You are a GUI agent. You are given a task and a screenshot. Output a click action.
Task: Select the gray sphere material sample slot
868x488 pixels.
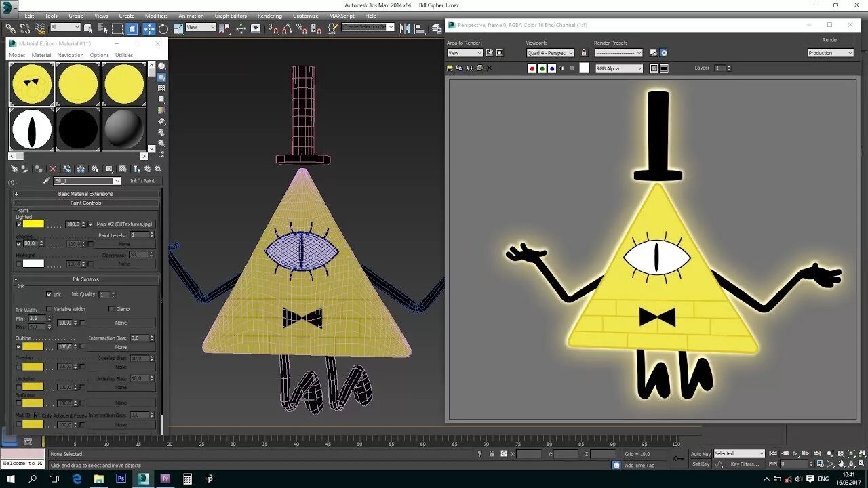pos(124,129)
